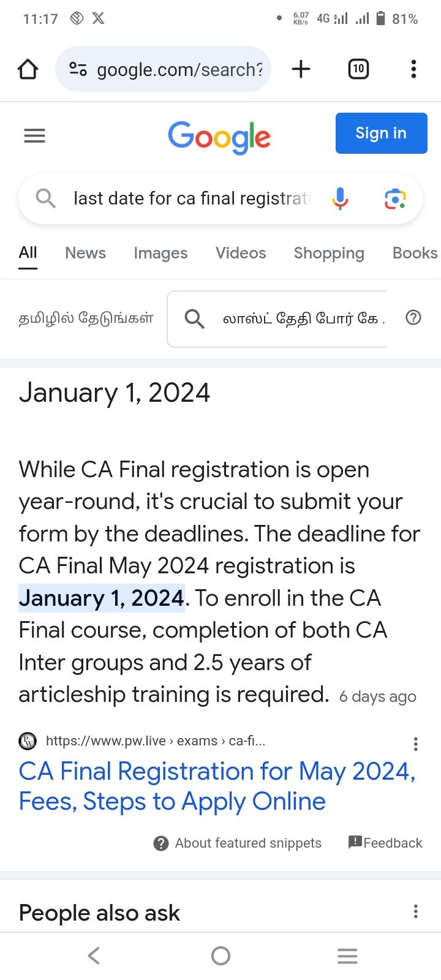Open site info icon in address bar
This screenshot has height=980, width=441.
pos(78,69)
